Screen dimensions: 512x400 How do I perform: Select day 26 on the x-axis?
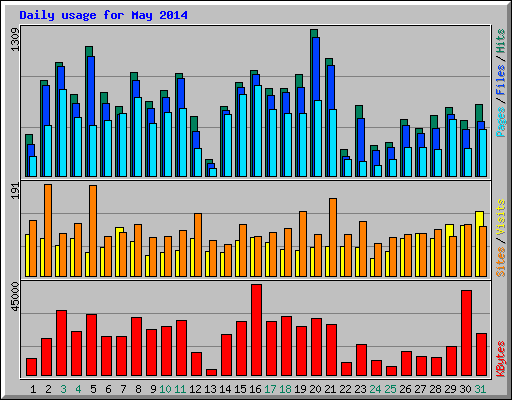click(405, 389)
